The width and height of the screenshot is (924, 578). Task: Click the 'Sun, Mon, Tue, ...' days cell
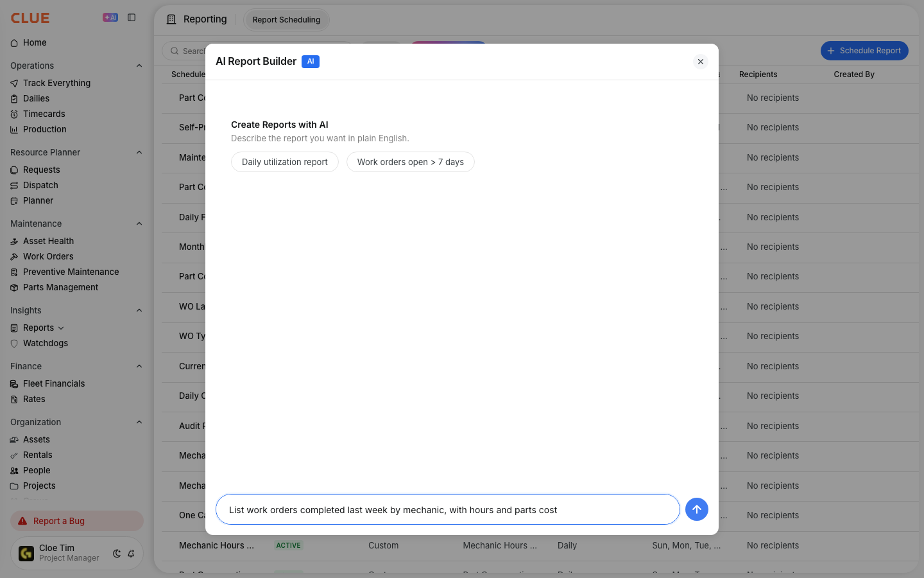click(687, 545)
